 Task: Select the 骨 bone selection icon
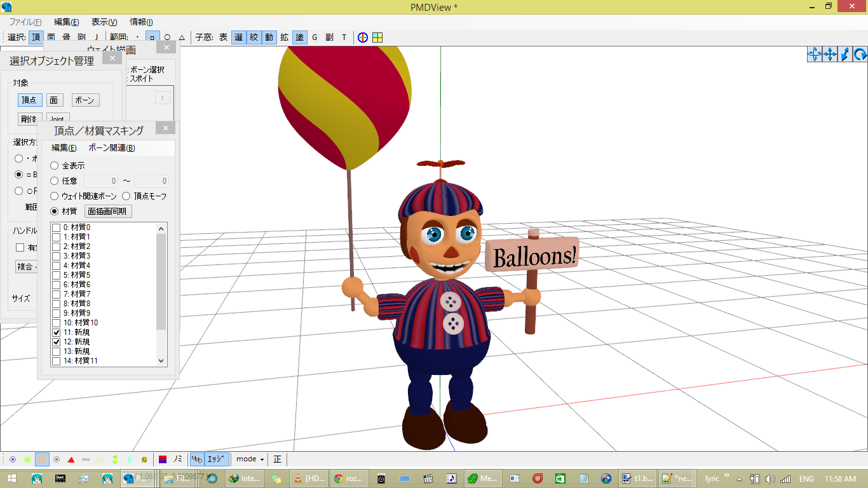(x=66, y=37)
